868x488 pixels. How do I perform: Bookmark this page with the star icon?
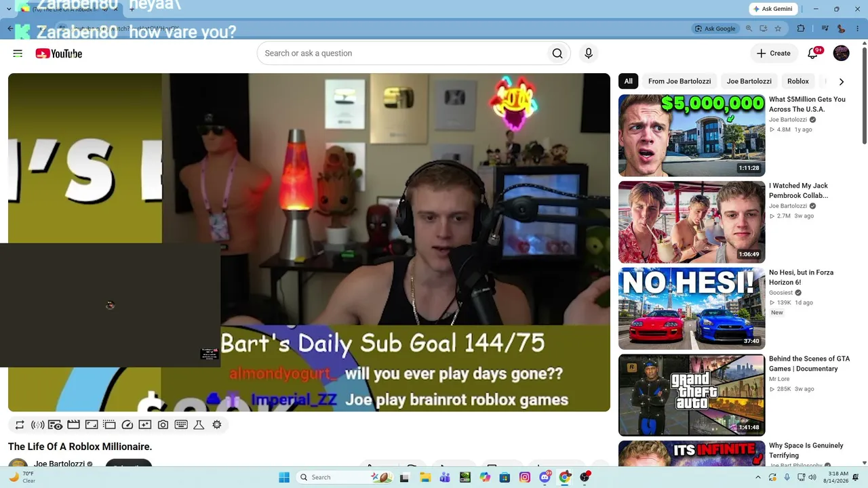point(778,28)
